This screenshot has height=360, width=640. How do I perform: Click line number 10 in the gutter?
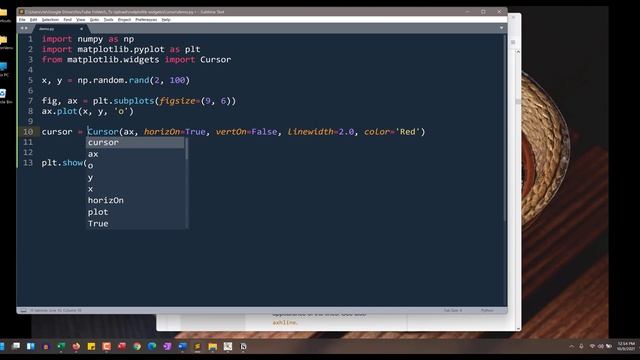point(28,132)
